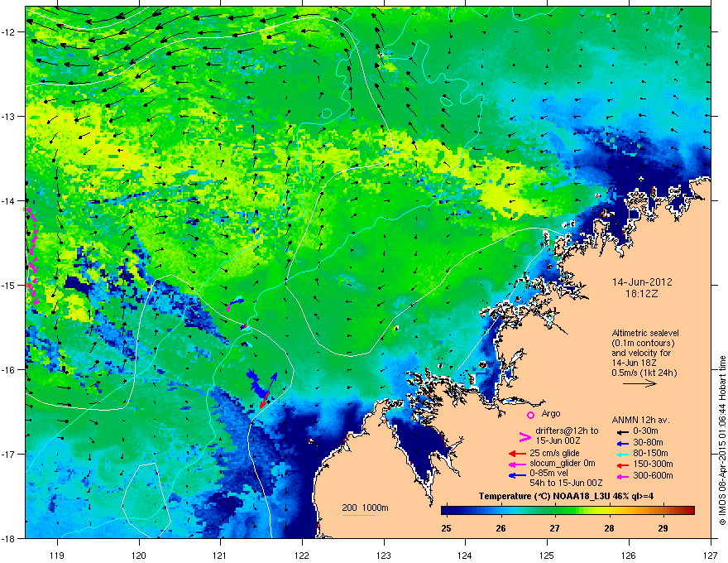
Task: Click the longitude axis label '122'
Action: [302, 555]
